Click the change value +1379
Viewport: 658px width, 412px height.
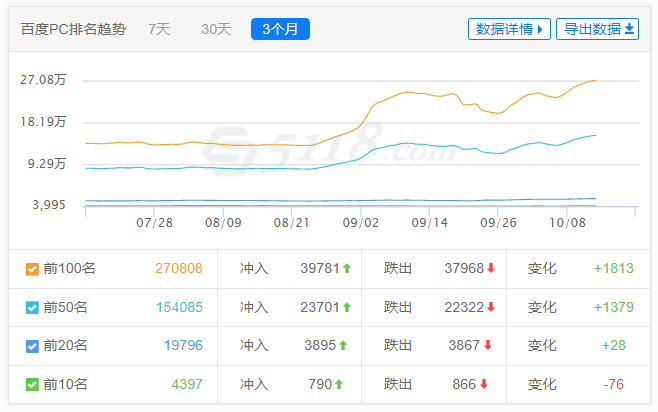tap(614, 307)
